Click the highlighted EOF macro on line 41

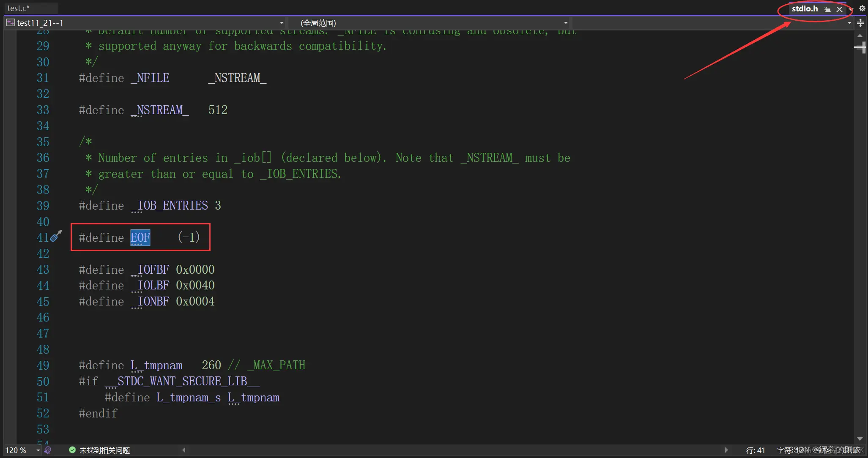[x=140, y=237]
